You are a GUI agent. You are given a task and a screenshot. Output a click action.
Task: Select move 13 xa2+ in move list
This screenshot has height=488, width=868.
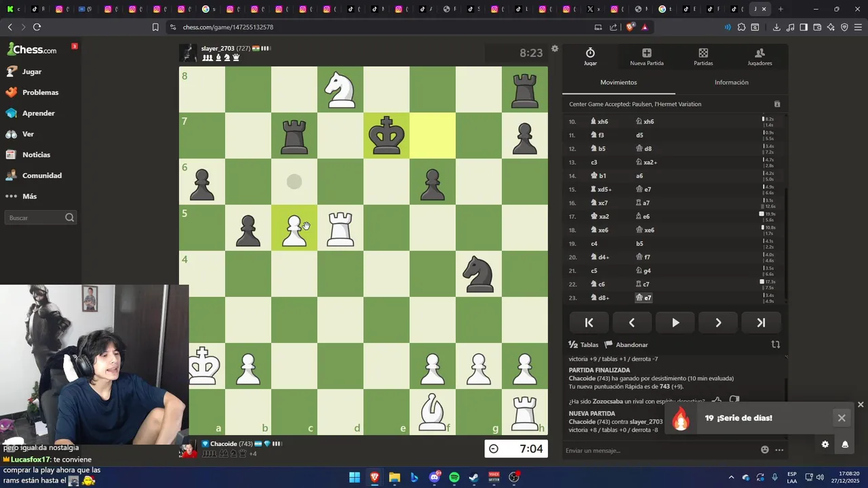(x=646, y=162)
